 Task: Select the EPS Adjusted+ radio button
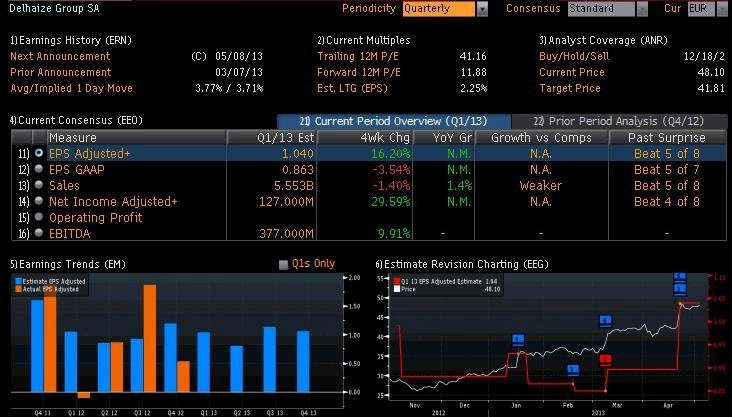coord(39,153)
